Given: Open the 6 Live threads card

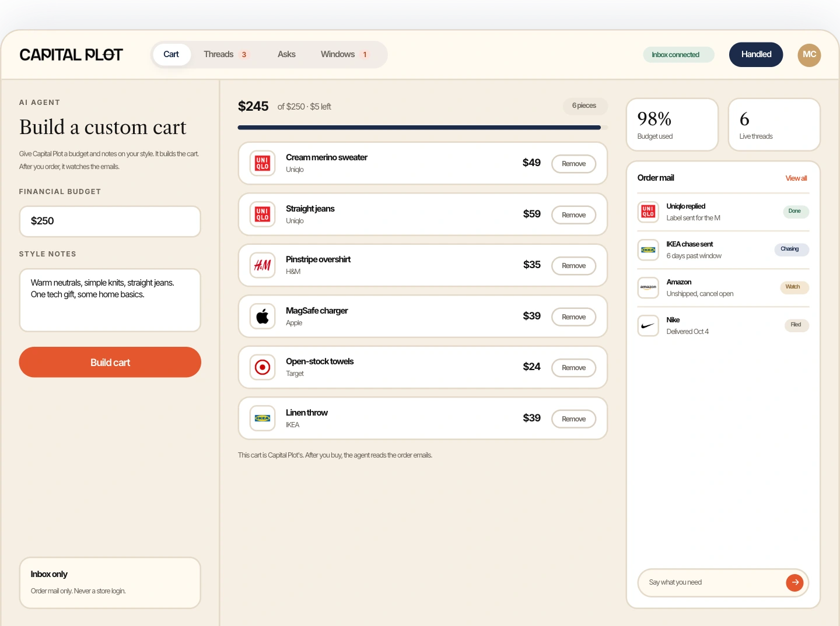Looking at the screenshot, I should click(774, 125).
